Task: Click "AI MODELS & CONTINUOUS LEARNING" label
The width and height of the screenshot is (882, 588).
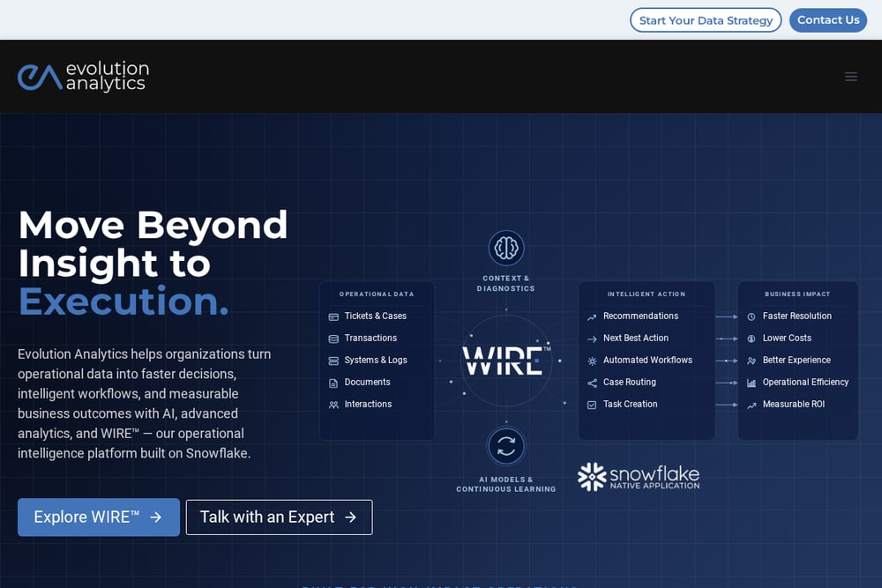Action: [505, 485]
